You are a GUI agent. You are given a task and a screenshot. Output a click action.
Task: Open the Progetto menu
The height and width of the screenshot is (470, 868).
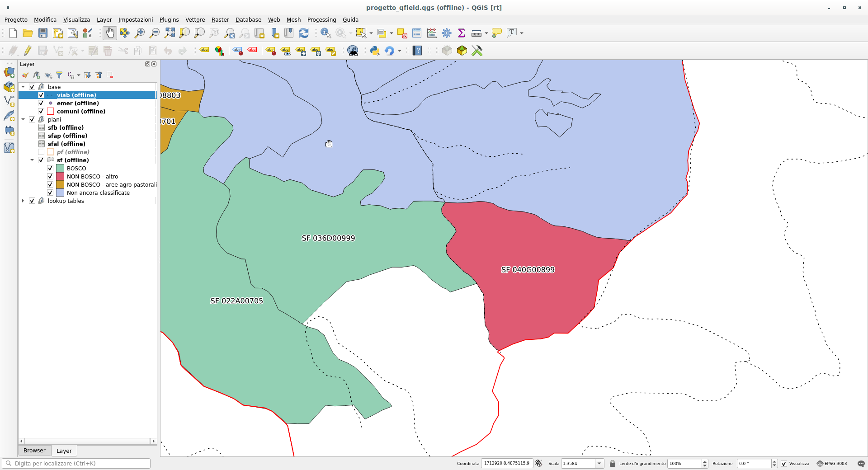click(x=16, y=19)
